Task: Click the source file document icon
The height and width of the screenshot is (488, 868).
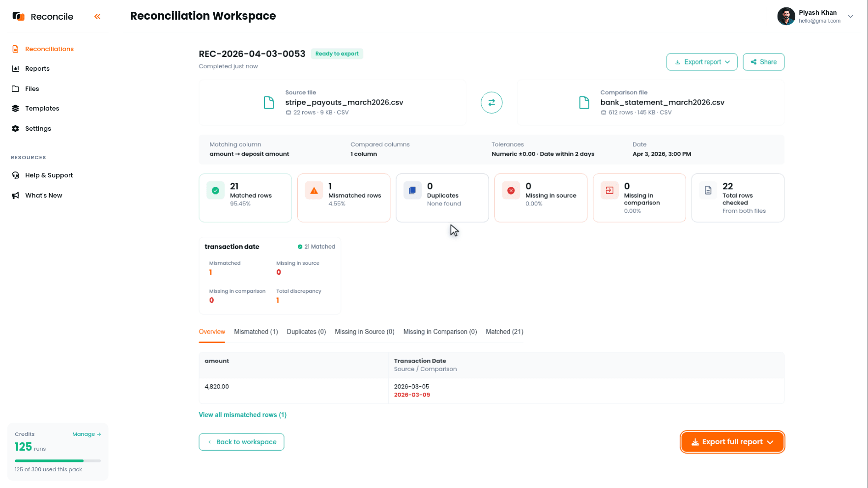Action: [x=269, y=103]
